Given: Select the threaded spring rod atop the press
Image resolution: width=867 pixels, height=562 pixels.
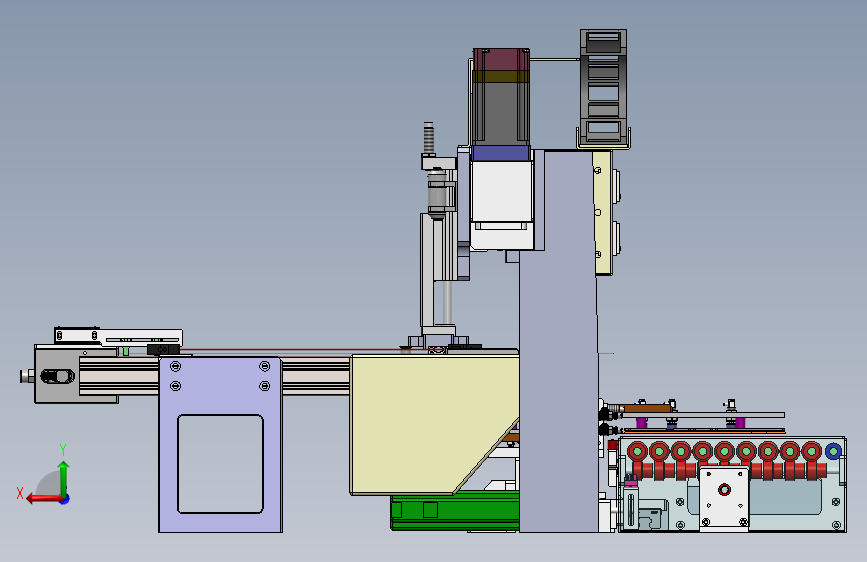Looking at the screenshot, I should [x=429, y=138].
